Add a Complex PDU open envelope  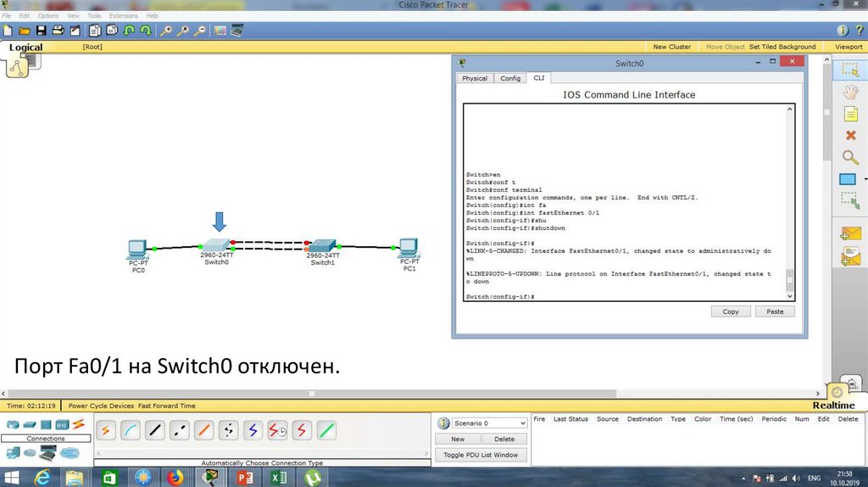point(850,256)
